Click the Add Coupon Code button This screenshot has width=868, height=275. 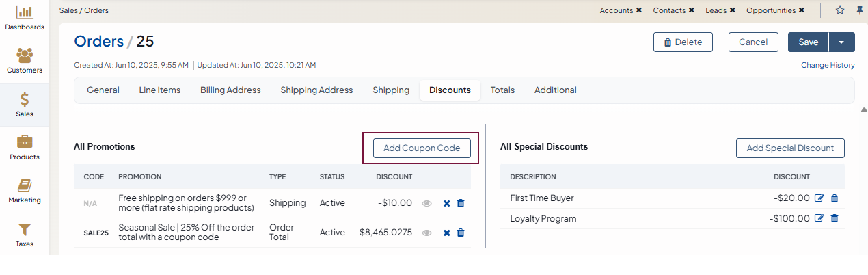point(422,148)
